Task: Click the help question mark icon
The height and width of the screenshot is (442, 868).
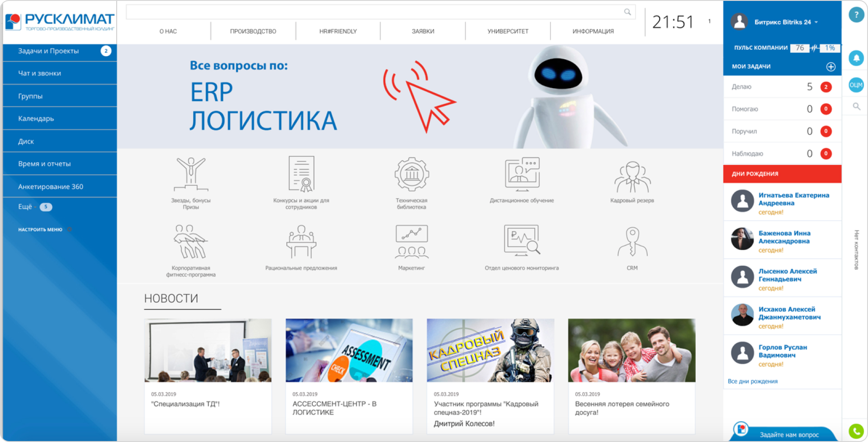Action: (x=856, y=15)
